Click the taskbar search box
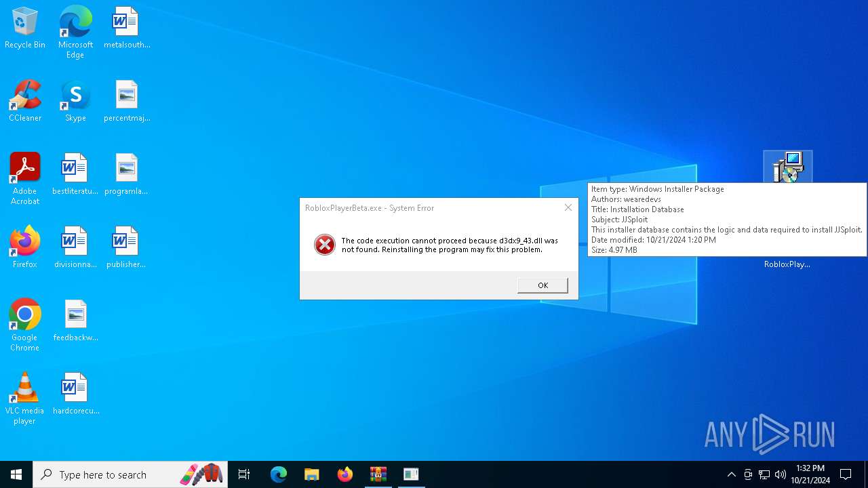 pos(130,474)
